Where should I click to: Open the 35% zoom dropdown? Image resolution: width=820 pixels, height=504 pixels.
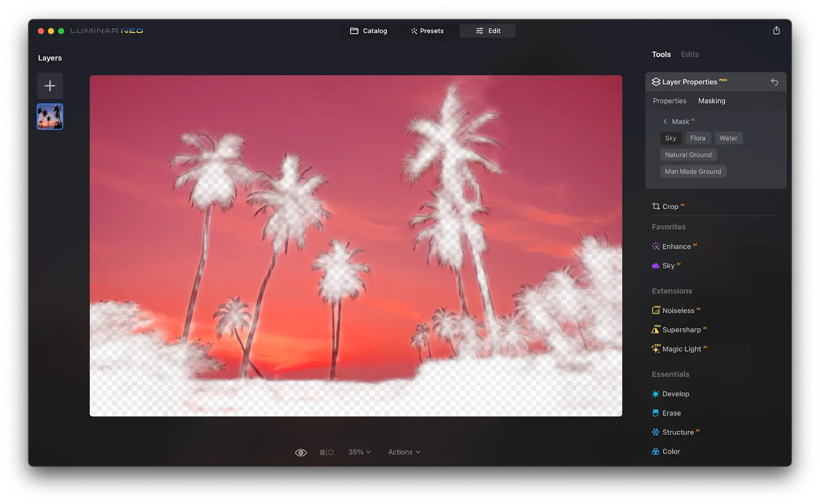(x=359, y=452)
